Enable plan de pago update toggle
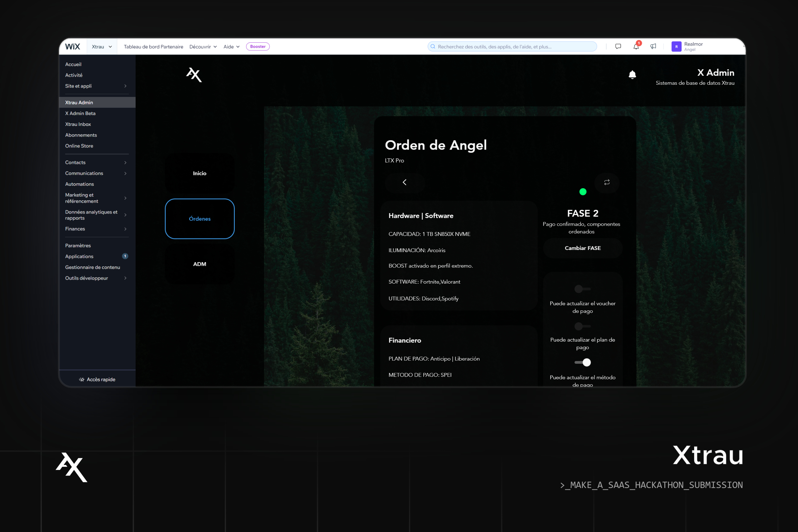 [582, 326]
